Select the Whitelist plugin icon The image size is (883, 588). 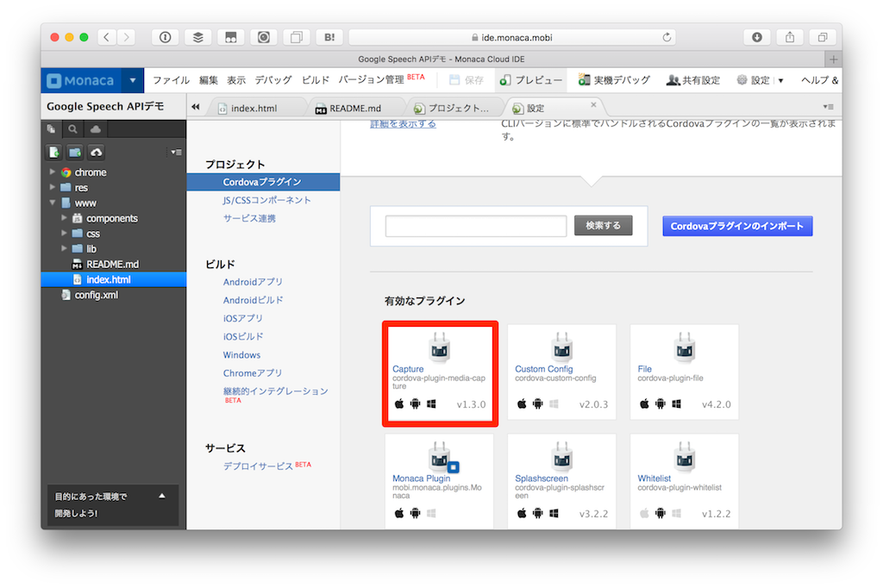click(x=684, y=456)
